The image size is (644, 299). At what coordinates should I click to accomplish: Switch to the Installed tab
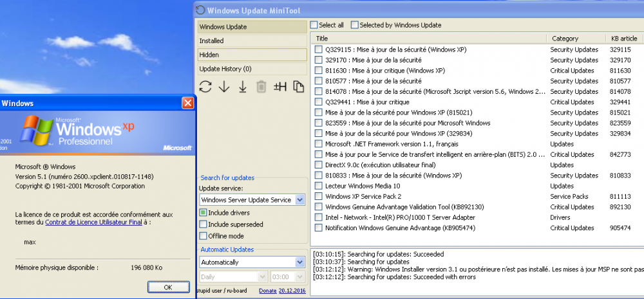(x=252, y=41)
